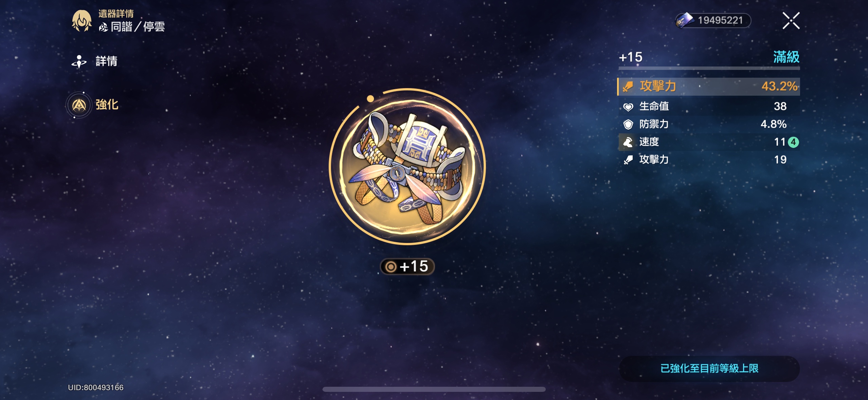Click the shield icon next to 防禦力
Screen dimensions: 868x400
coord(628,125)
